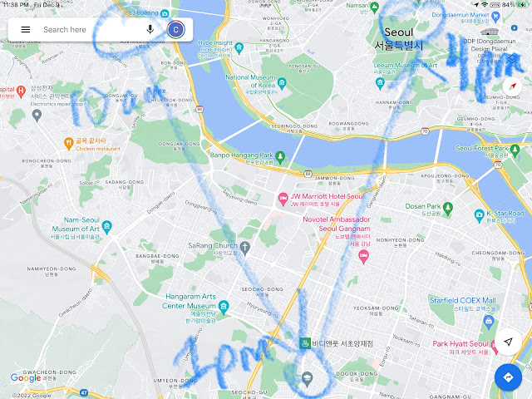
Task: Select the JW Marriott Hotel Seoul pin
Action: point(283,198)
